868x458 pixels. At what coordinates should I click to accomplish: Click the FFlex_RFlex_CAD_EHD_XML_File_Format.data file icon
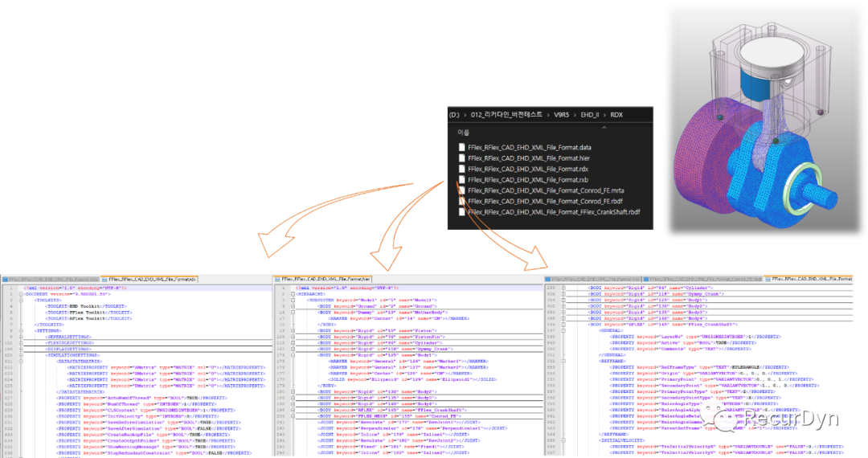coord(461,147)
